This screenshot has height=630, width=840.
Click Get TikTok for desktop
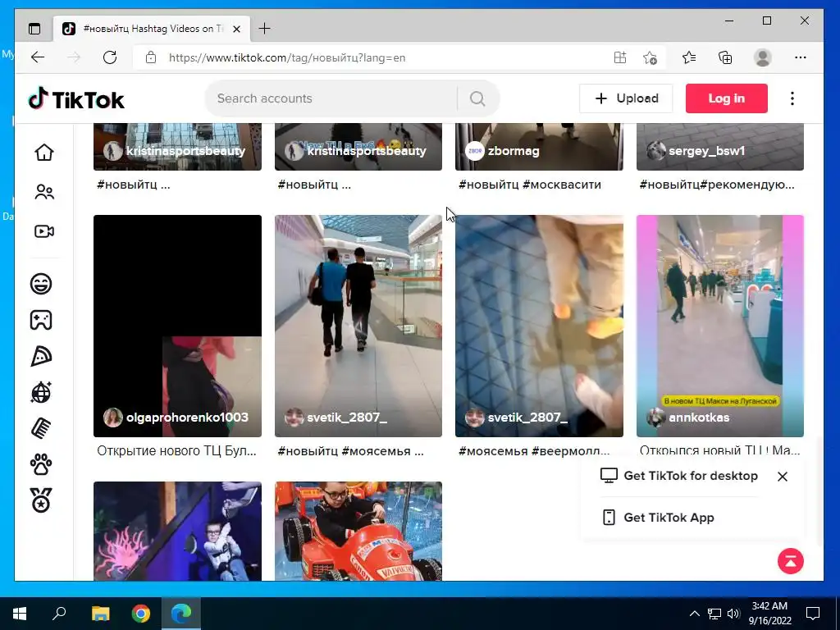pos(679,476)
